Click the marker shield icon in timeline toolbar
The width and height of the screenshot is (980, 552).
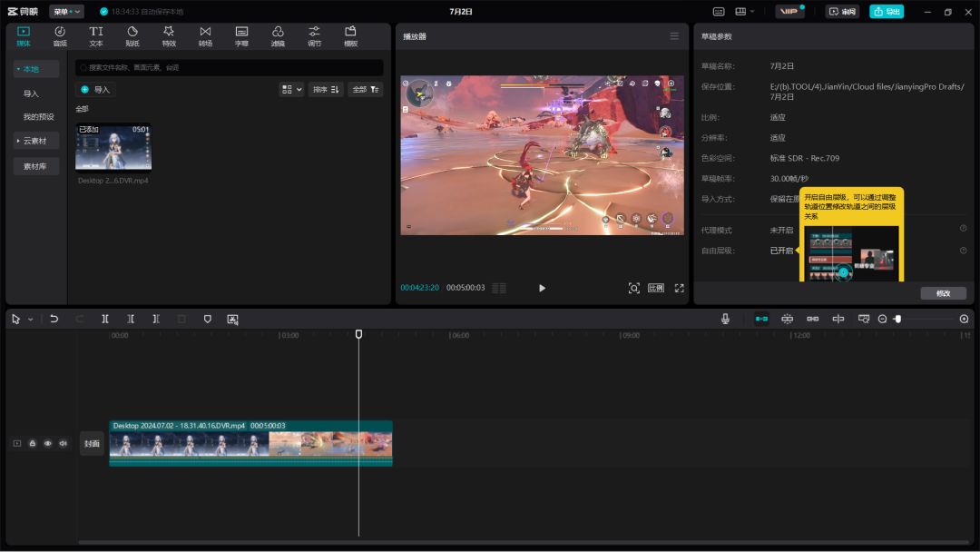click(207, 319)
